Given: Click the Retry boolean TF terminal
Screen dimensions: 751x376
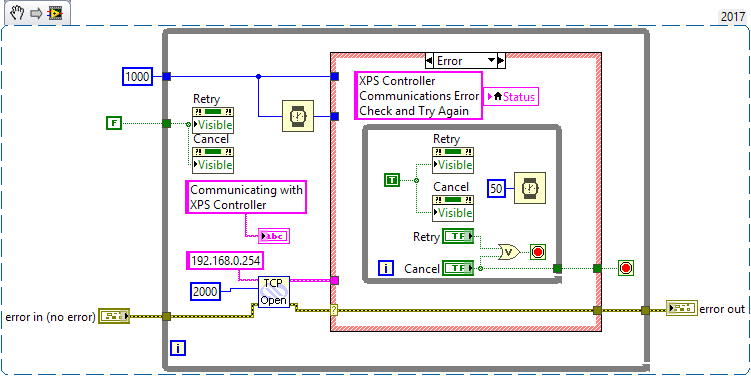Looking at the screenshot, I should (458, 236).
